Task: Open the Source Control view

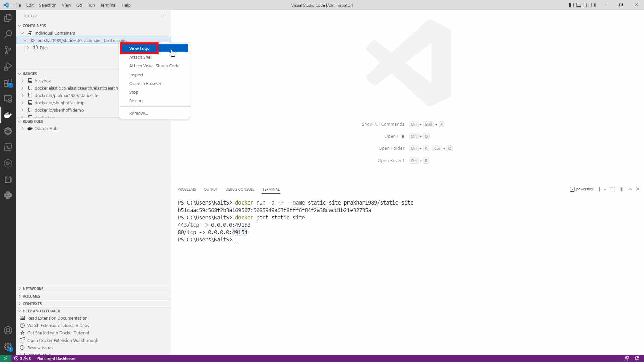Action: click(x=8, y=50)
